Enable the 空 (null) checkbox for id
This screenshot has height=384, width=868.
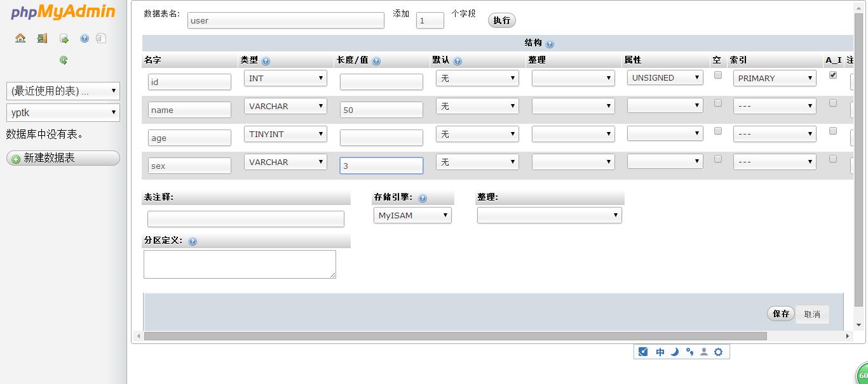tap(718, 75)
